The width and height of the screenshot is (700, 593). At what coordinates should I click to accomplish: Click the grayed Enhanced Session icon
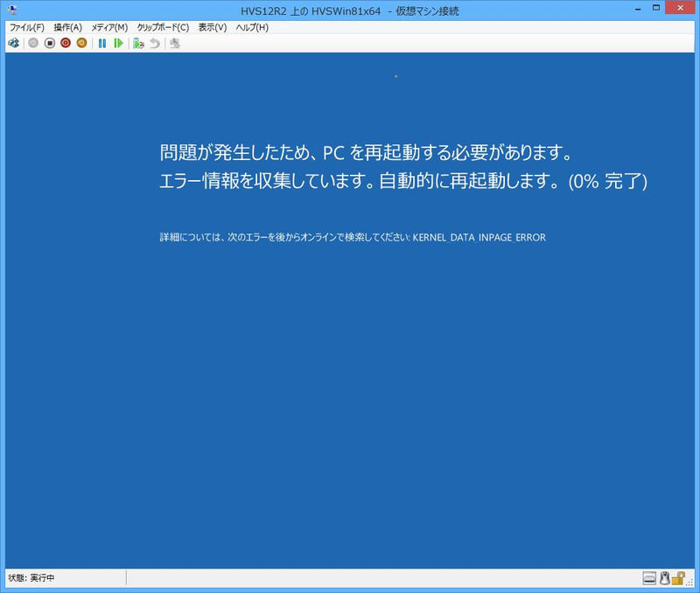click(175, 43)
